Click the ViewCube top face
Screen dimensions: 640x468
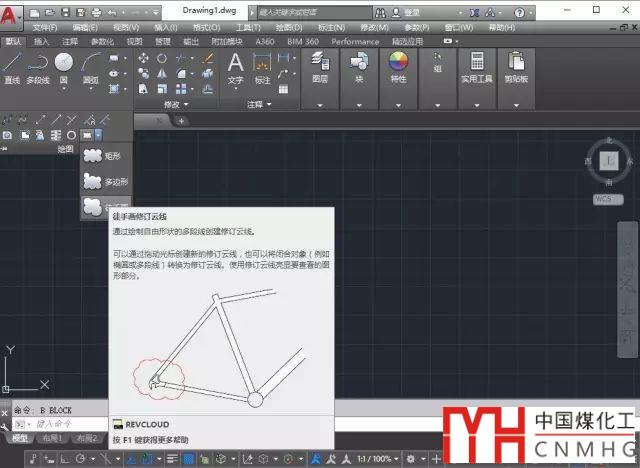pos(609,160)
